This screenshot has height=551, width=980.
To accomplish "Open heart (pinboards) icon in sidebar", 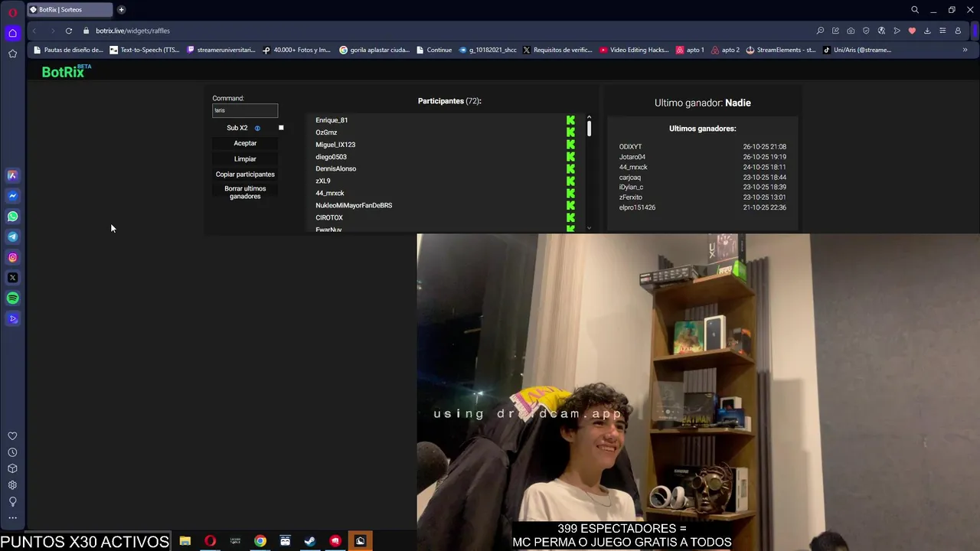I will coord(12,436).
